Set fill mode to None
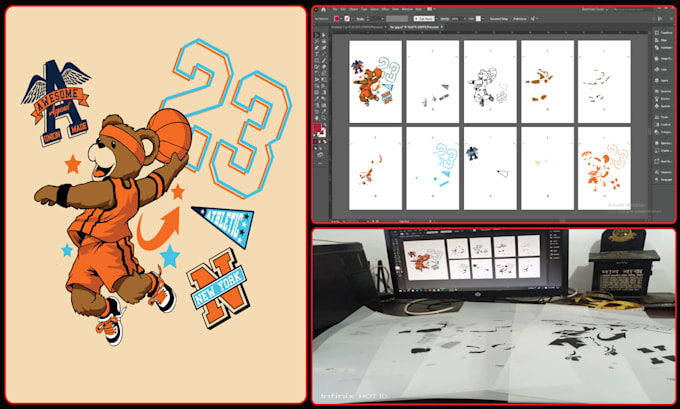680x409 pixels. (325, 141)
